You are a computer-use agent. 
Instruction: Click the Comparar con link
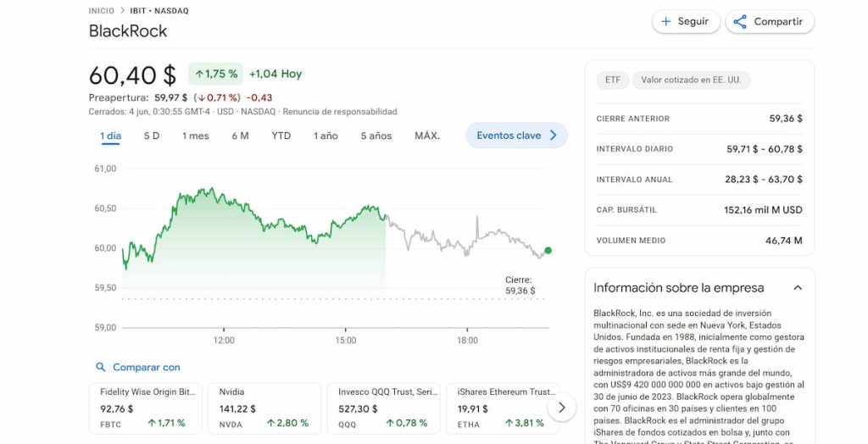coord(146,367)
